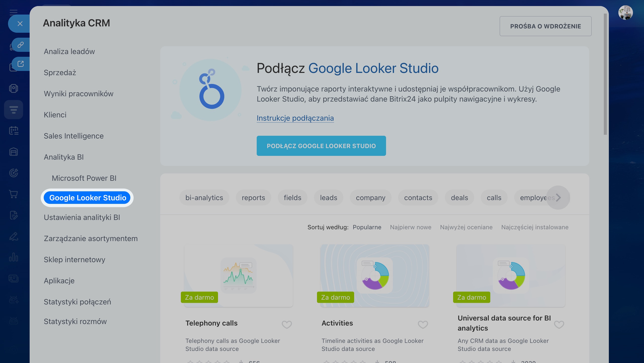This screenshot has height=363, width=644.
Task: Click the copy link icon button
Action: click(x=21, y=45)
